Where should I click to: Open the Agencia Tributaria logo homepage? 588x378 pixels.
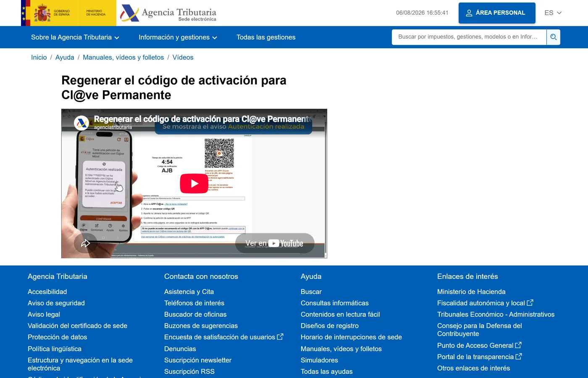168,13
